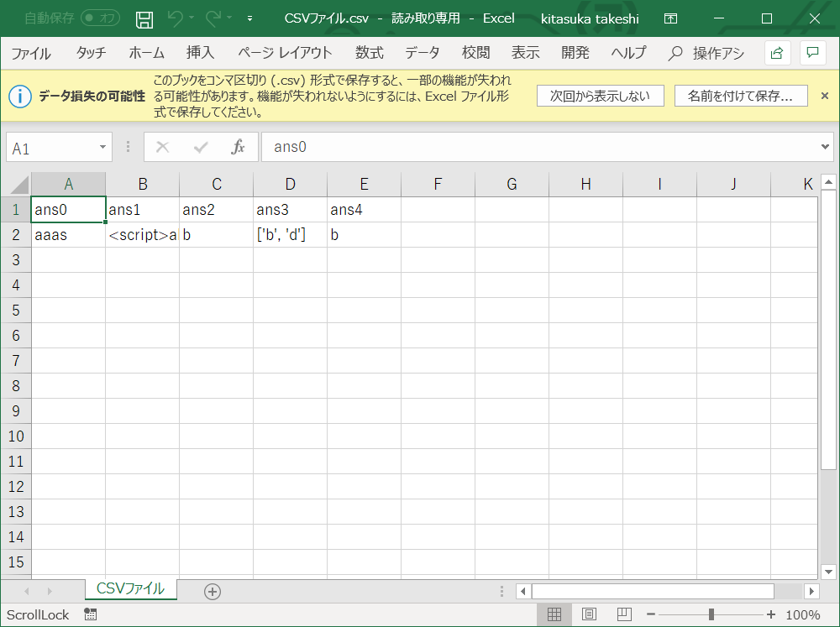Switch to Page Layout view icon
Image resolution: width=840 pixels, height=627 pixels.
[x=590, y=614]
